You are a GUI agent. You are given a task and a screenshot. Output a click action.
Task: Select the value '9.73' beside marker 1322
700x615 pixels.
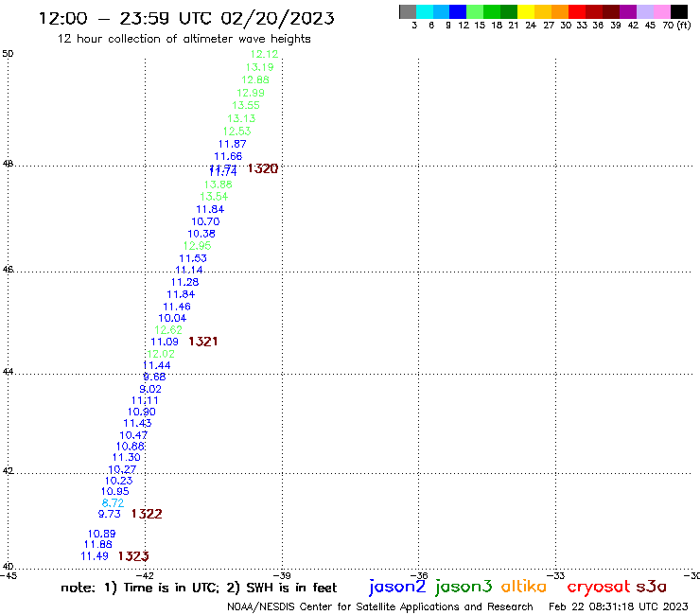110,514
